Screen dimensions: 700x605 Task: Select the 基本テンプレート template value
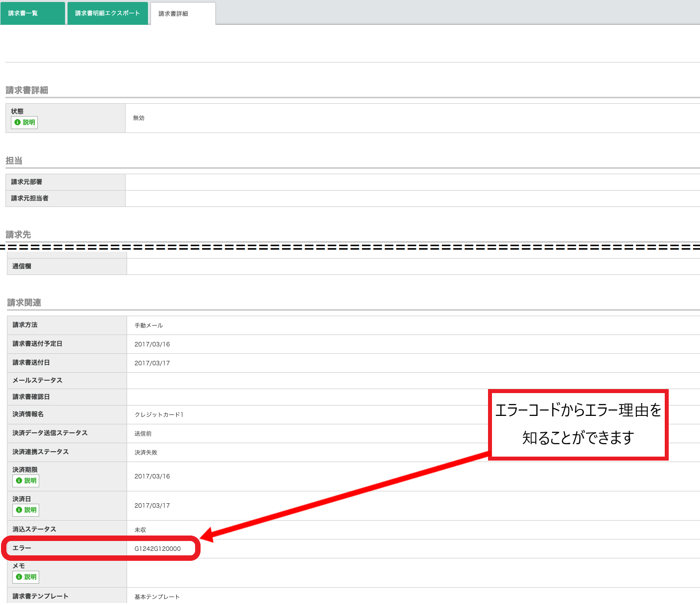click(157, 597)
